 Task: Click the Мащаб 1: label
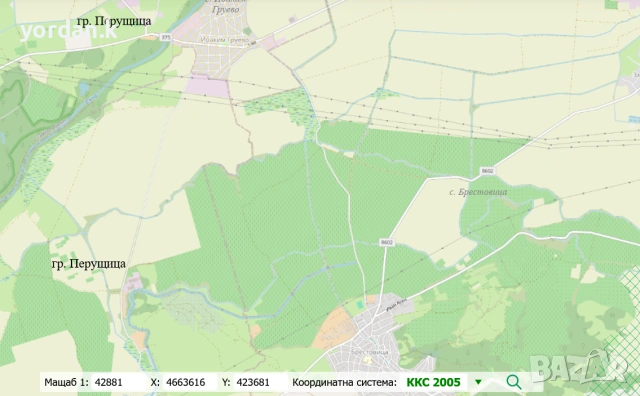tap(66, 383)
